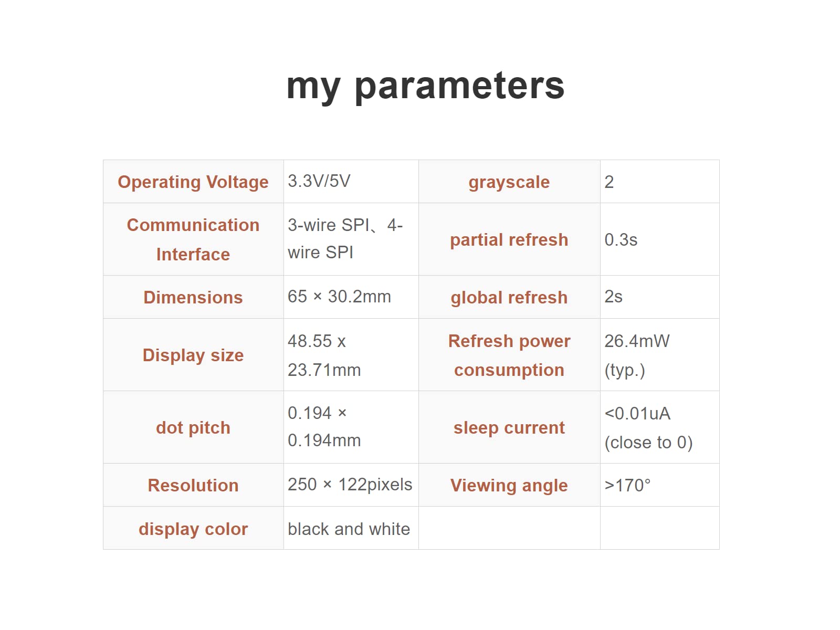Screen dimensions: 840x630
Task: Select the >170° viewing angle value
Action: [627, 486]
